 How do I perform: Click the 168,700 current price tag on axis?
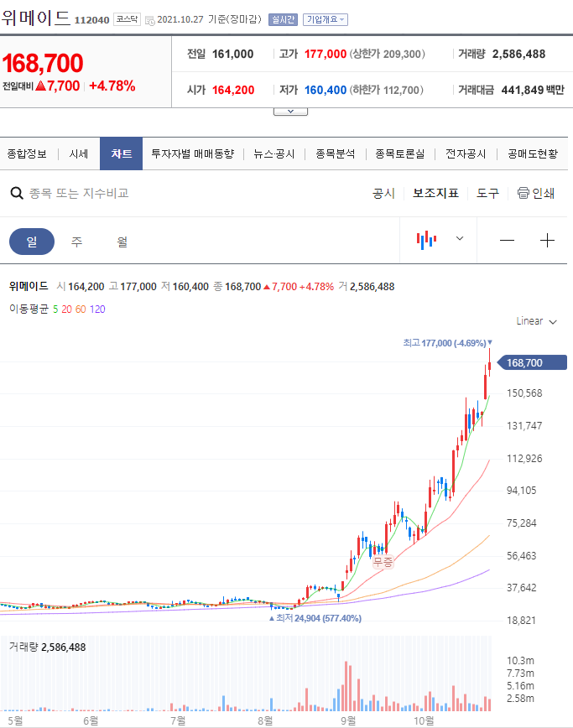(x=532, y=362)
